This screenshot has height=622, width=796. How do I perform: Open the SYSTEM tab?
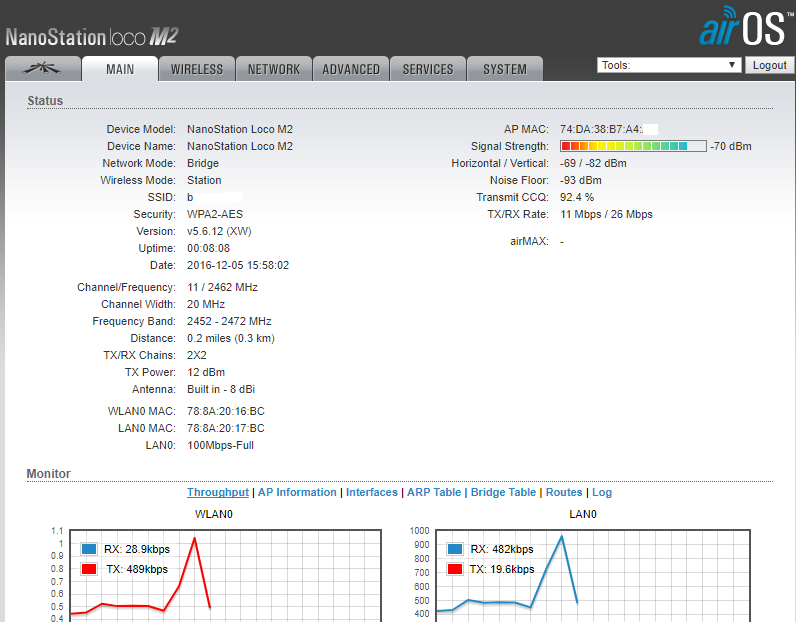(x=505, y=69)
